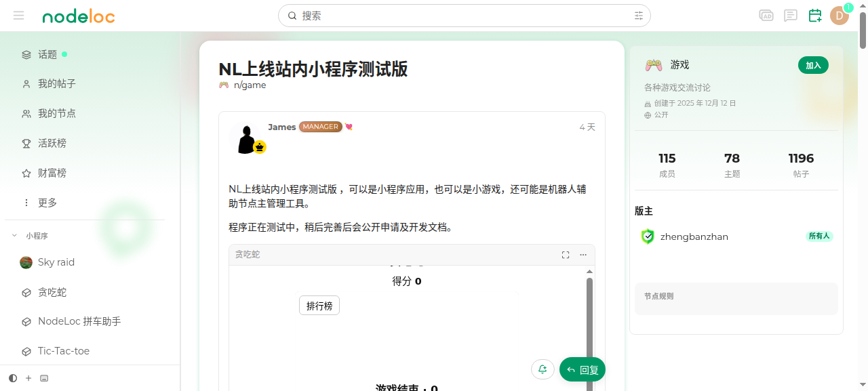This screenshot has width=868, height=391.
Task: Open the 游戏 category title
Action: [679, 65]
